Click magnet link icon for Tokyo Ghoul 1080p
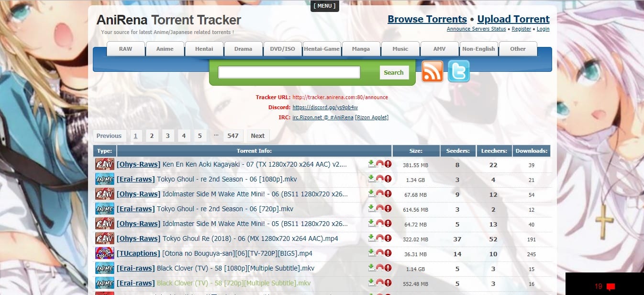 tap(379, 179)
